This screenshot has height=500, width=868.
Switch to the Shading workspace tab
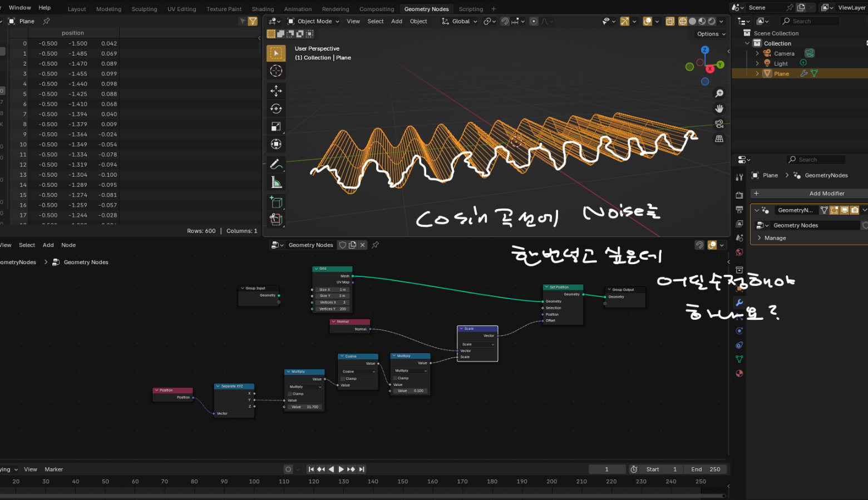coord(263,9)
